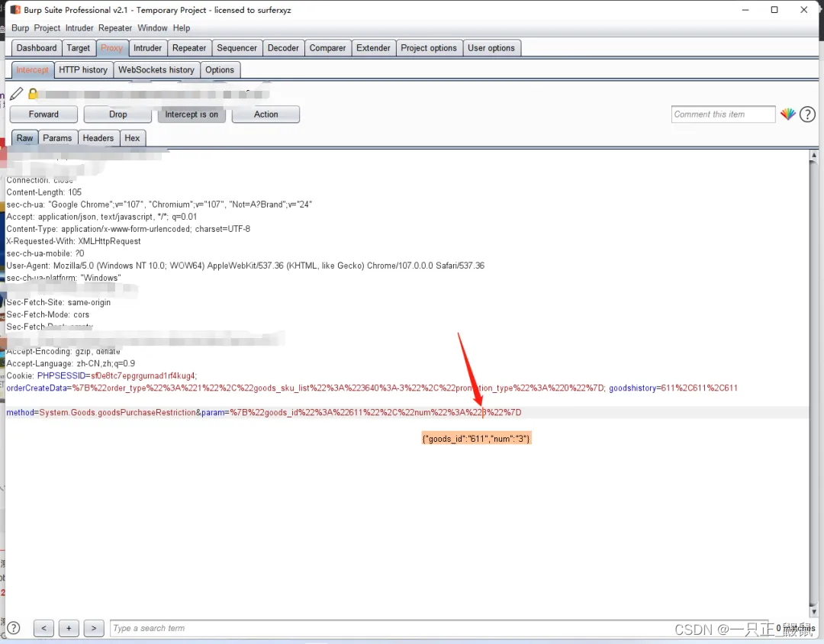Open the Project options tab
This screenshot has width=824, height=644.
(429, 48)
